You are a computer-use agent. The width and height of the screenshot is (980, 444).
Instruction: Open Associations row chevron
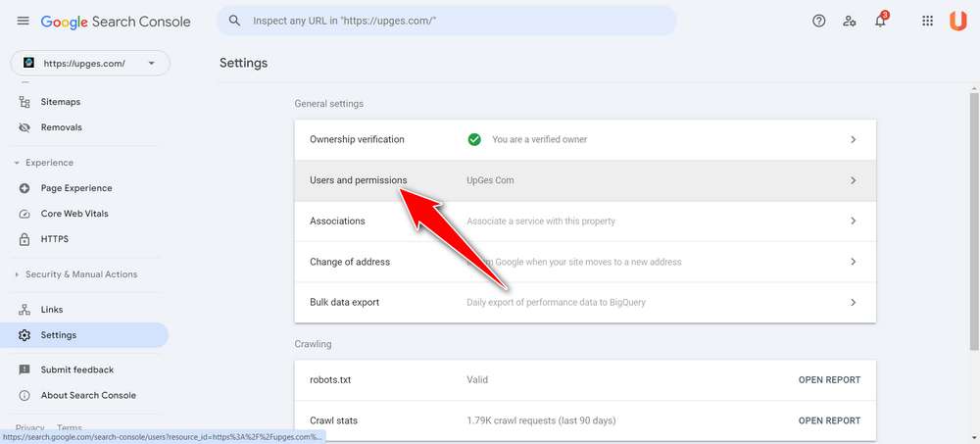[x=854, y=221]
